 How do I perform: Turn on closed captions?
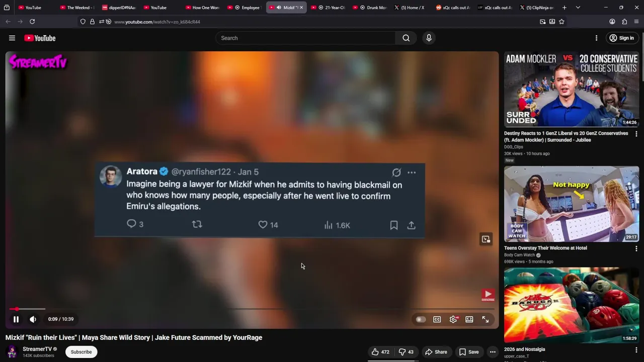point(437,319)
